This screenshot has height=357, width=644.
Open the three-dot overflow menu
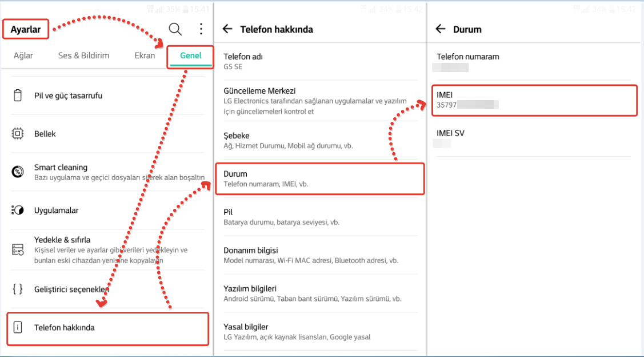point(201,29)
